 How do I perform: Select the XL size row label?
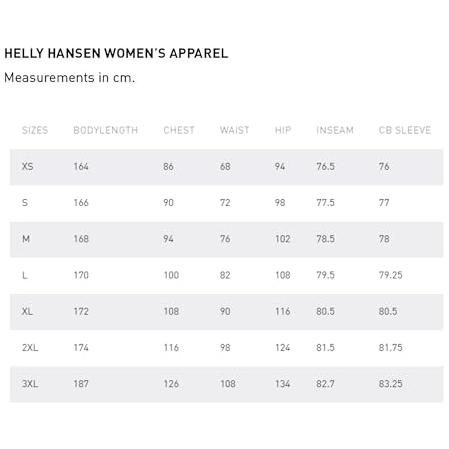[x=27, y=312]
